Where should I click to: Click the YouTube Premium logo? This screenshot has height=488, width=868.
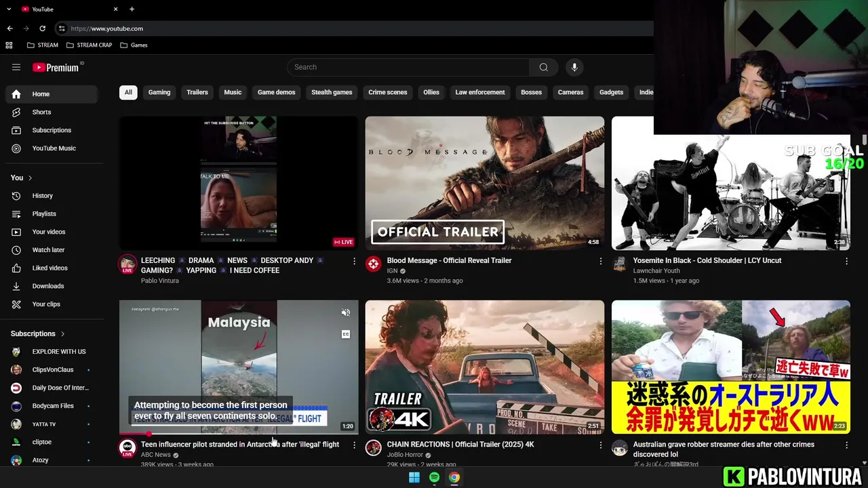click(x=57, y=67)
